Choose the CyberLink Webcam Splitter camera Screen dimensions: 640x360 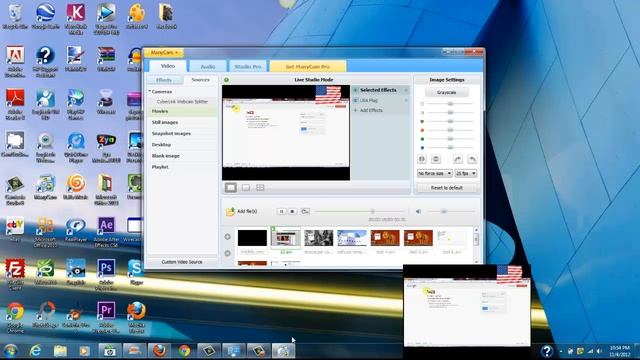pyautogui.click(x=182, y=101)
